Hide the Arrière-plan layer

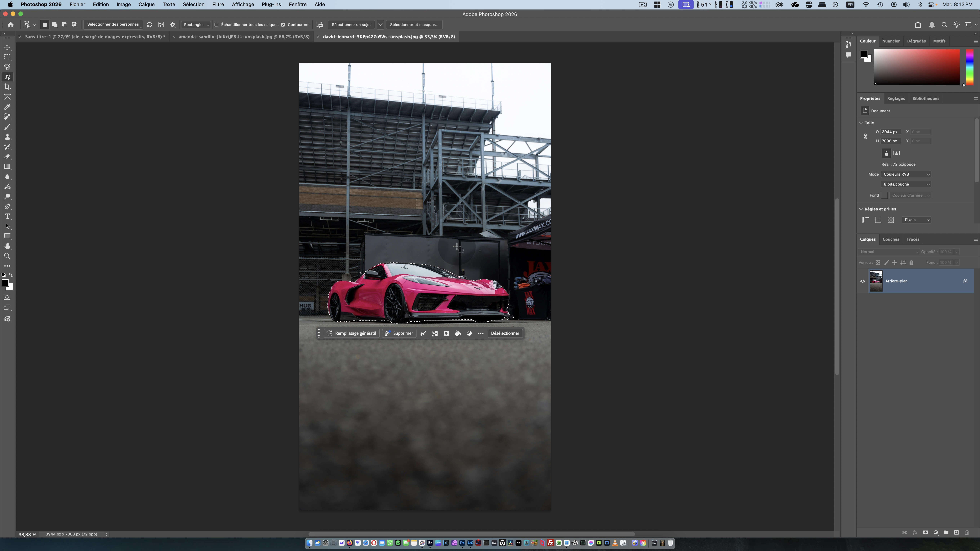click(862, 281)
